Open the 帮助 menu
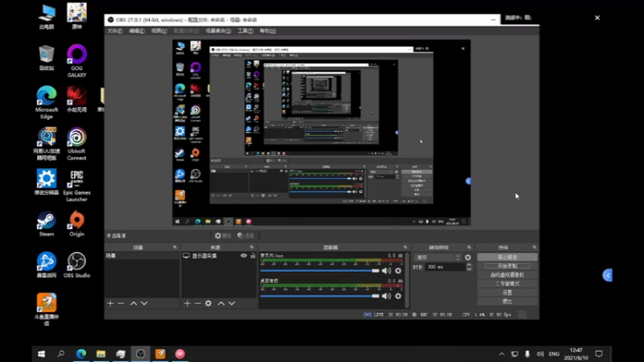 tap(268, 31)
